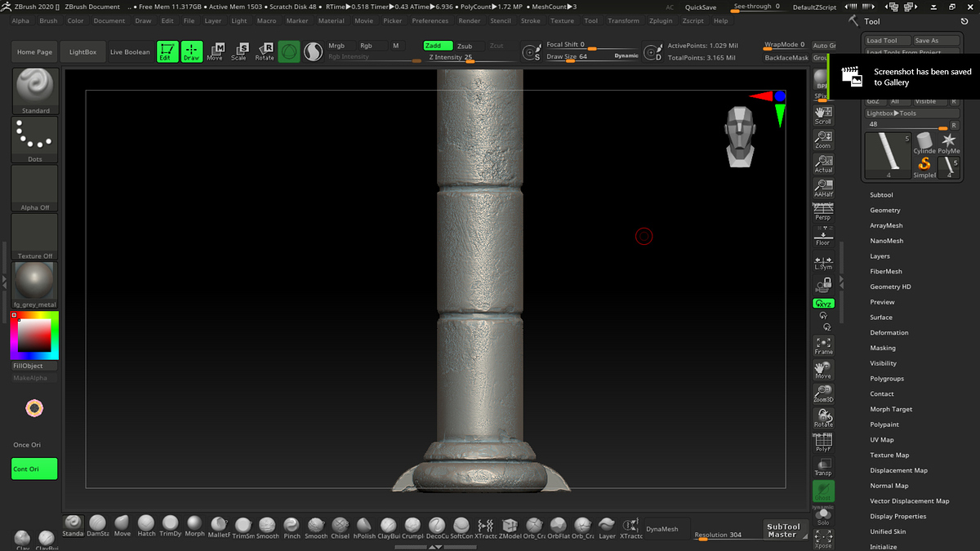The height and width of the screenshot is (551, 980).
Task: Expand the Polygroups subpalette
Action: (887, 379)
